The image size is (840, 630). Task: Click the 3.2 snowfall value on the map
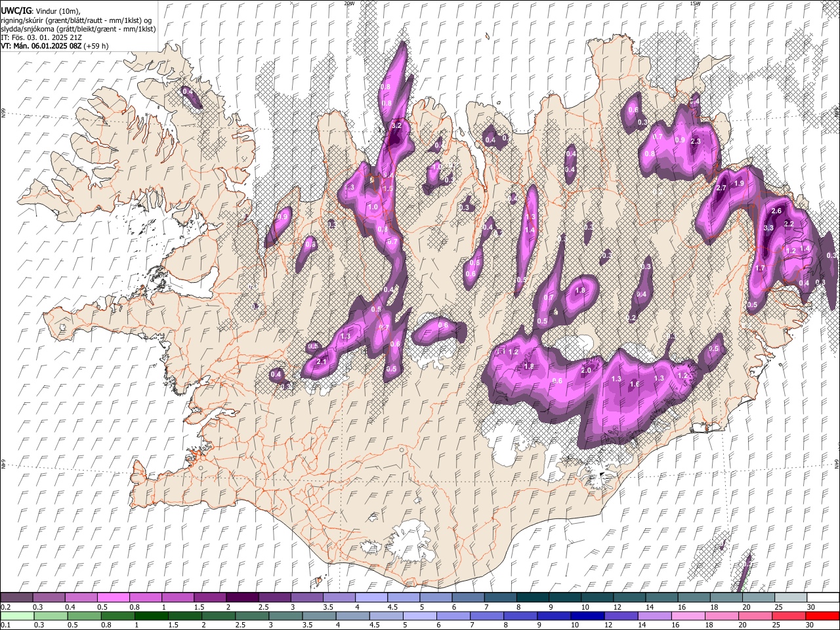pos(396,125)
